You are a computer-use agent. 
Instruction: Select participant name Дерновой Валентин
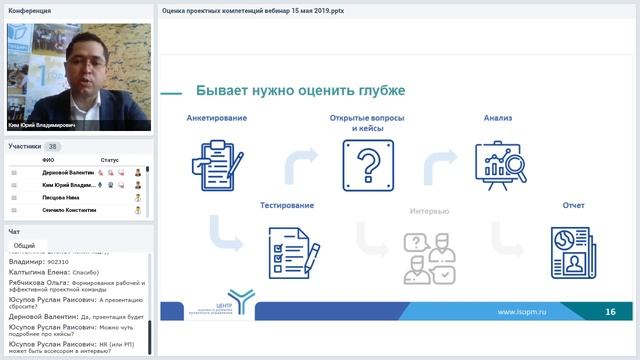pyautogui.click(x=68, y=173)
